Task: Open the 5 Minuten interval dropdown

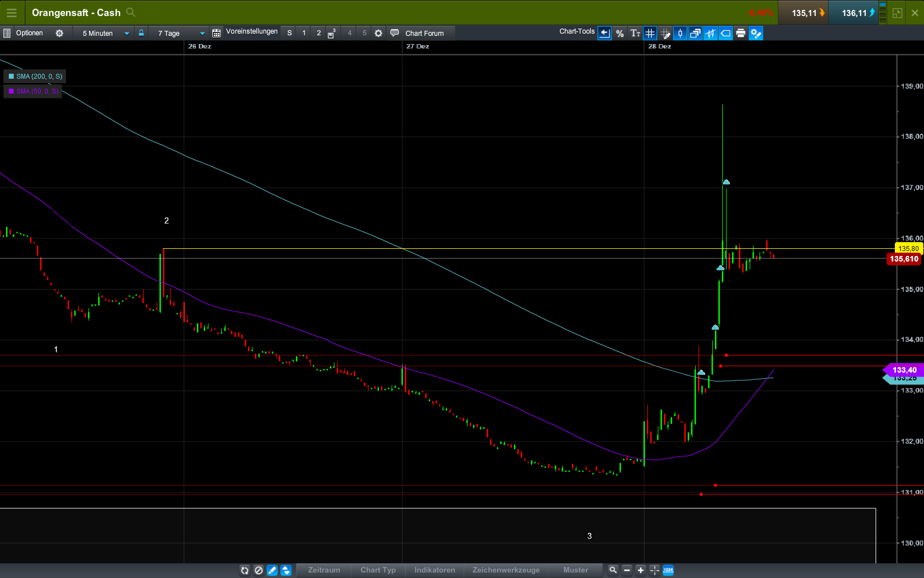Action: point(103,33)
